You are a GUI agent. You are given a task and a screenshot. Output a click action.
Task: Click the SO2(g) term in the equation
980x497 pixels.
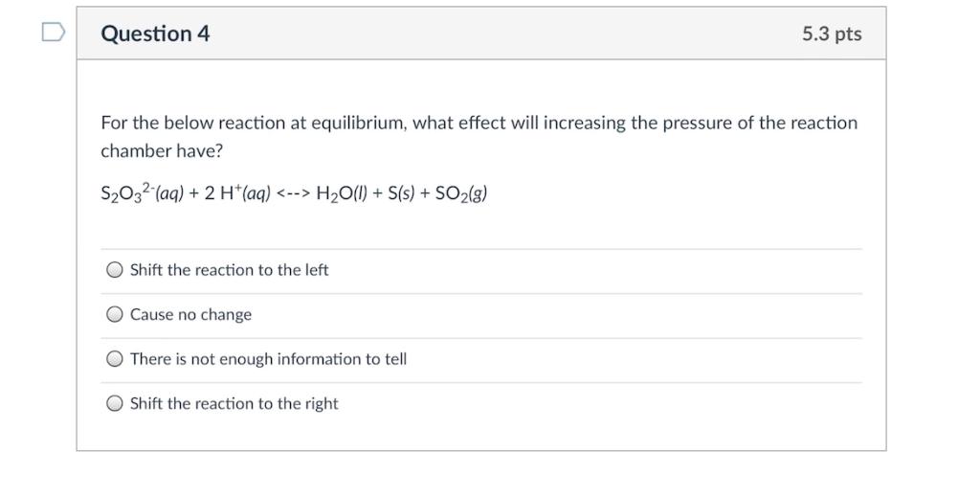tap(460, 193)
